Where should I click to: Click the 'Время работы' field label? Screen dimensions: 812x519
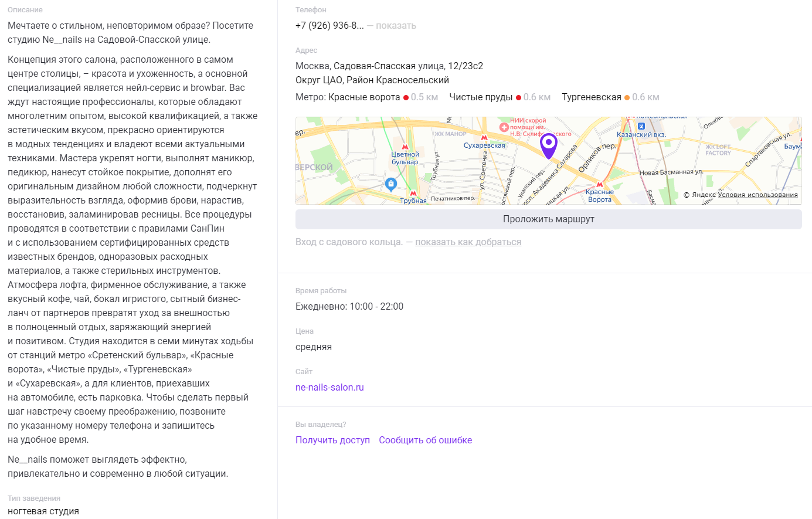coord(321,291)
